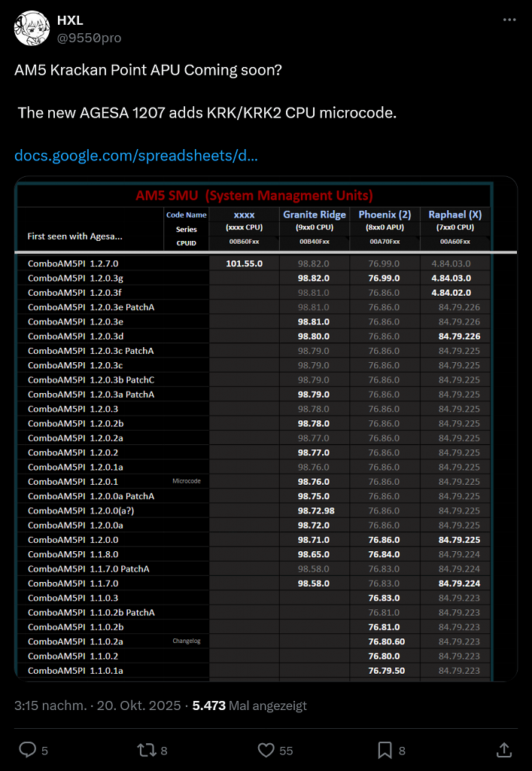Click the 101.55.0 cell in the image
This screenshot has height=771, width=532.
point(244,264)
